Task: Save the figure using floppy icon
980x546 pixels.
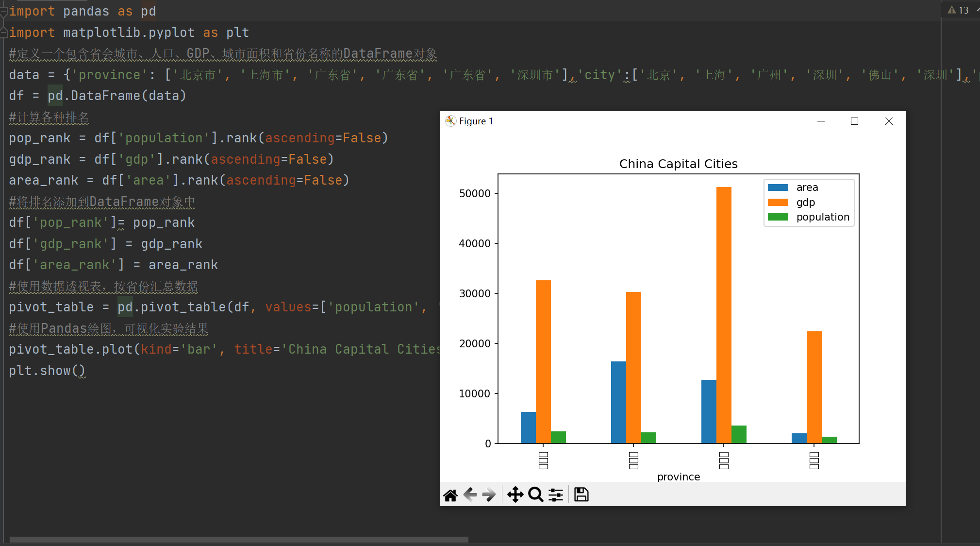Action: pyautogui.click(x=581, y=495)
